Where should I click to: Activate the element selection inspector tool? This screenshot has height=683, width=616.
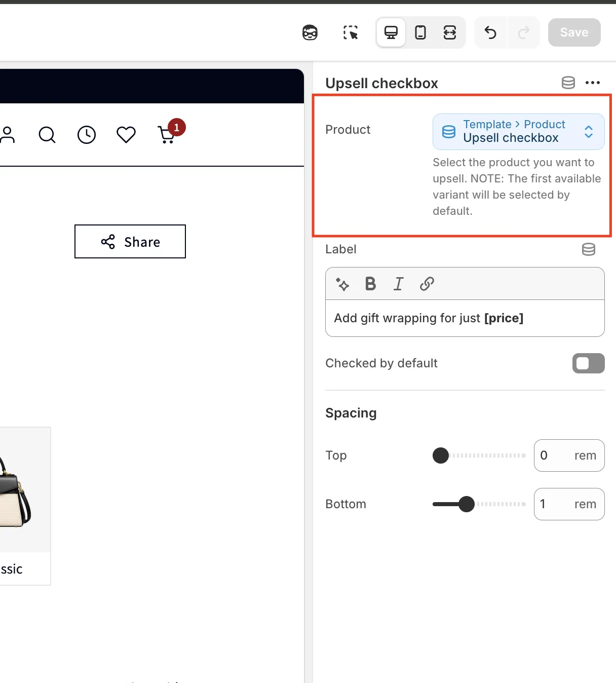click(350, 33)
